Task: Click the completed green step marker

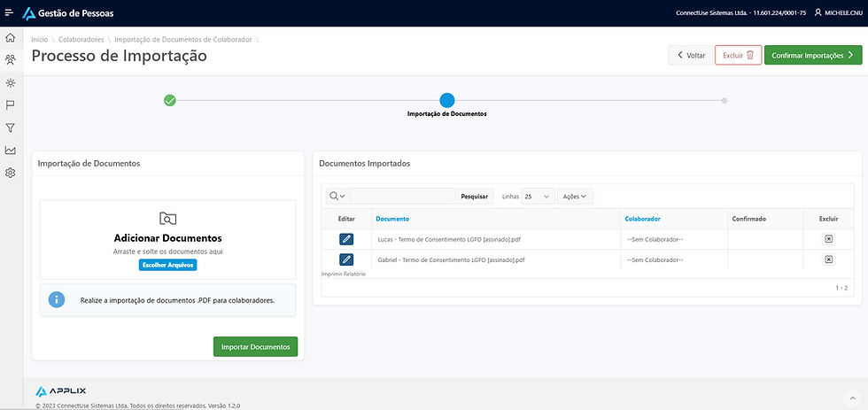Action: click(170, 101)
